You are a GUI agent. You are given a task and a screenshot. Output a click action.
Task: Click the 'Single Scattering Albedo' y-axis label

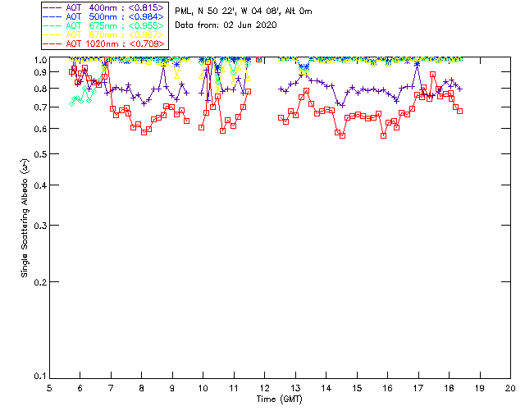tap(25, 218)
